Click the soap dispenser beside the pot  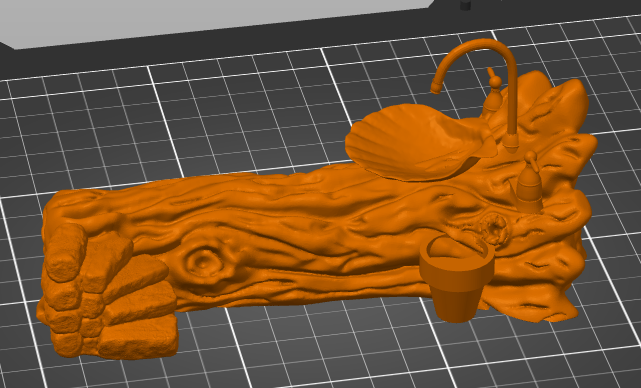pyautogui.click(x=530, y=182)
